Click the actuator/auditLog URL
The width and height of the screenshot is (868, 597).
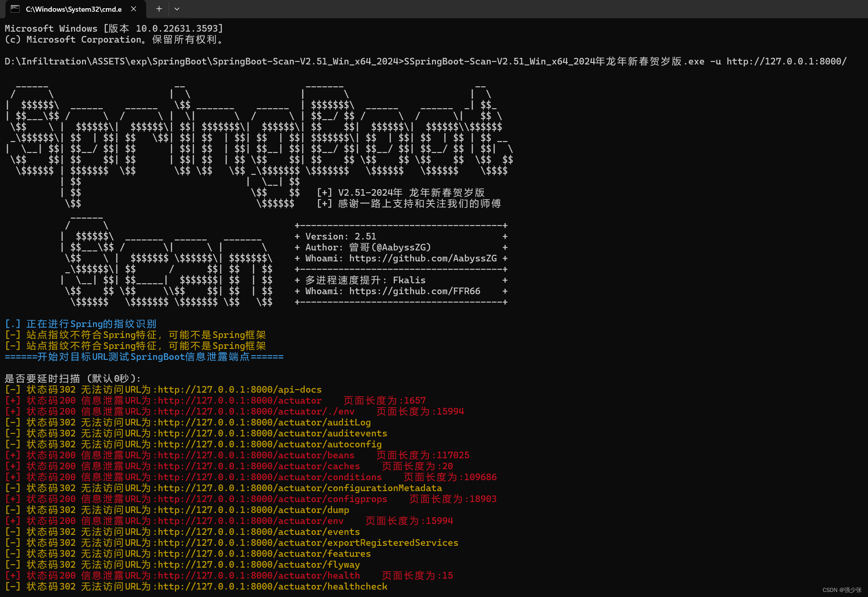click(264, 422)
